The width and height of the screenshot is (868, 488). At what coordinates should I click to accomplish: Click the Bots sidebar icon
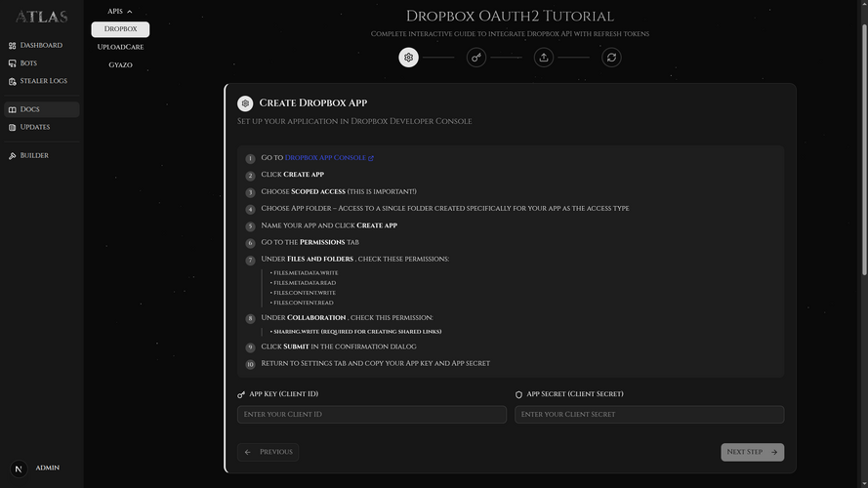(x=12, y=63)
